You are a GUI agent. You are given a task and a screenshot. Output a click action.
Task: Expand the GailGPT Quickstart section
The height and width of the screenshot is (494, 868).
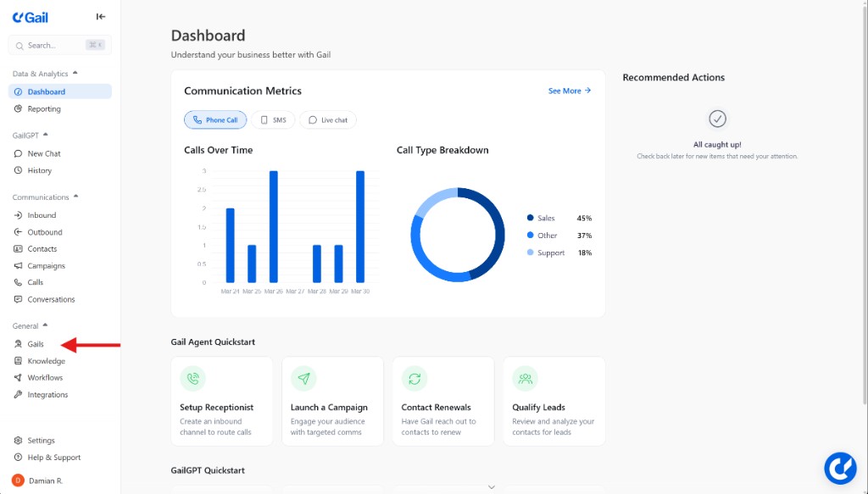(492, 486)
